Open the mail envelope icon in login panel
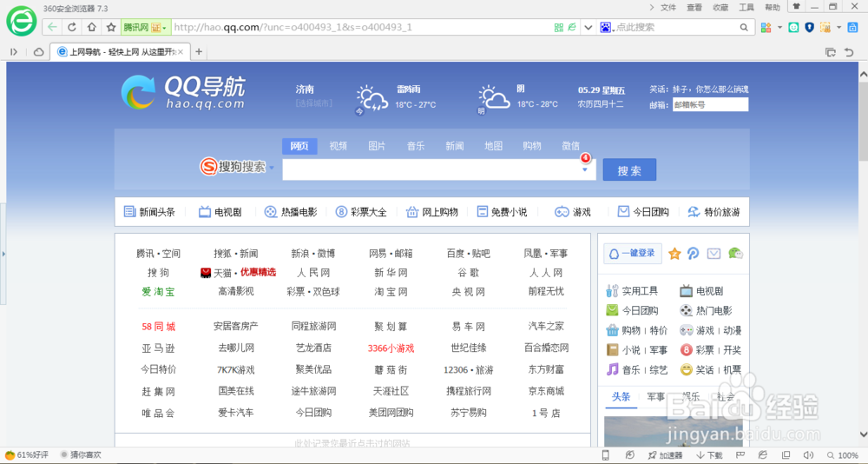This screenshot has width=868, height=464. point(713,254)
